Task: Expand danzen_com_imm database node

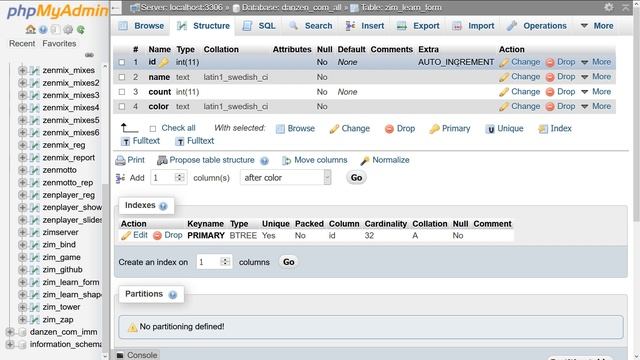Action: [x=10, y=332]
